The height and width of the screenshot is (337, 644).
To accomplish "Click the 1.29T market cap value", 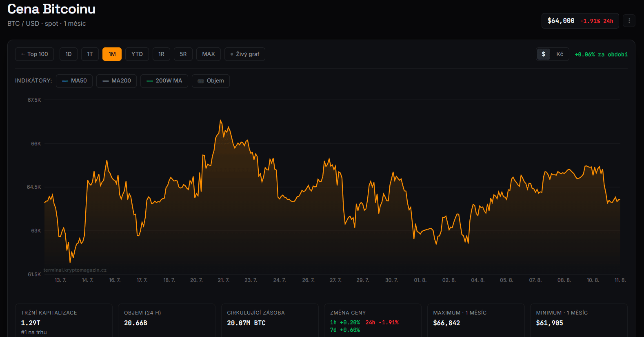I will (31, 323).
